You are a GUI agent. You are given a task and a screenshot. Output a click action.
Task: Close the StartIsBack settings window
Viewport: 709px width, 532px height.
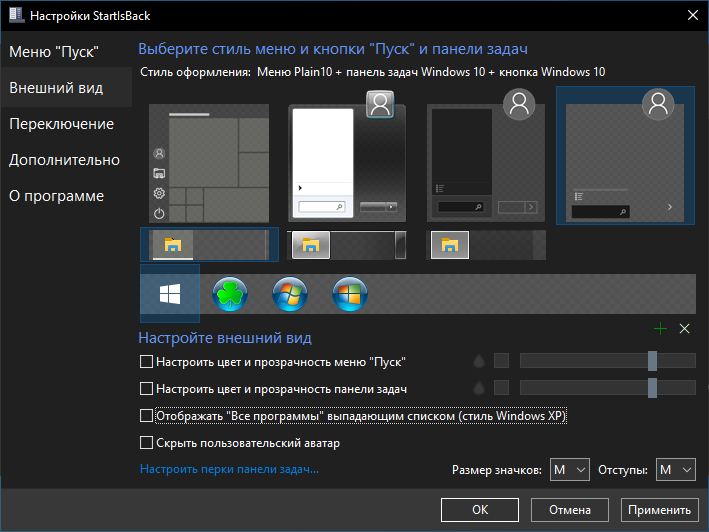(692, 15)
